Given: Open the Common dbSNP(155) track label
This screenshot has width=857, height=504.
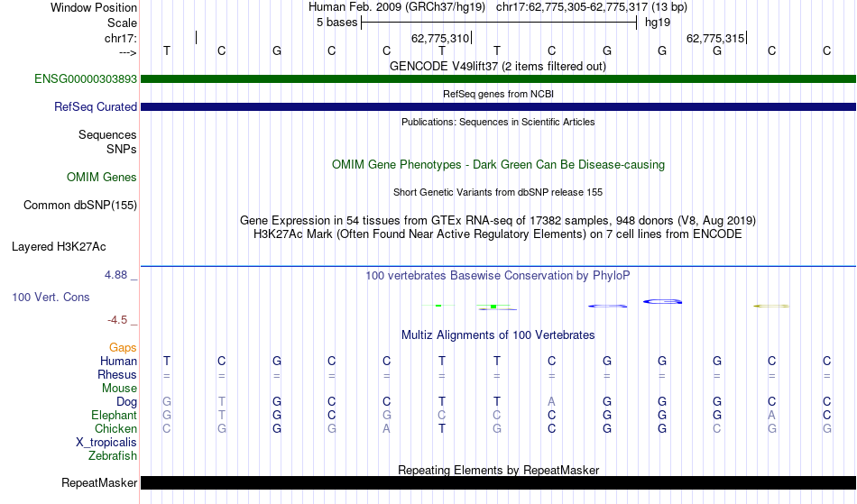Looking at the screenshot, I should coord(79,205).
